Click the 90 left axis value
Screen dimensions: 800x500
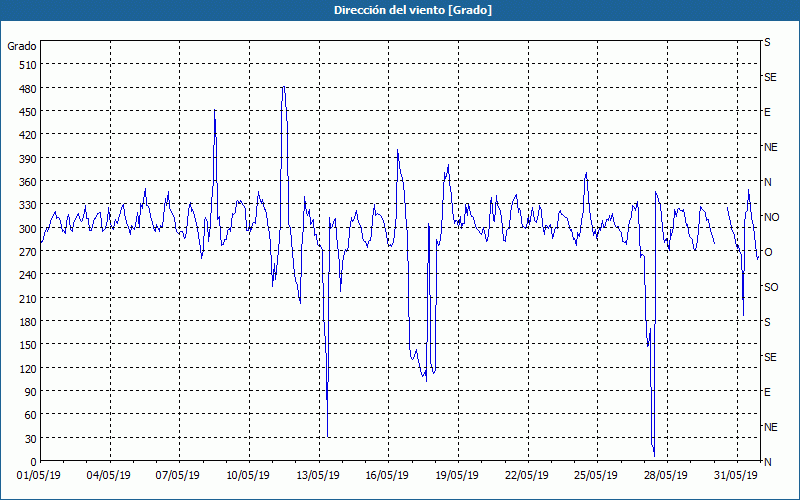[31, 392]
